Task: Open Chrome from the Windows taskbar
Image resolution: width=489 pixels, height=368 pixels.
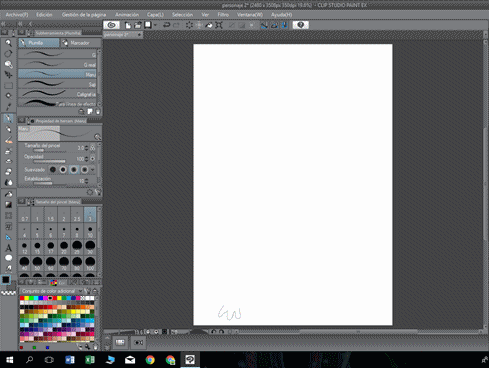Action: (x=150, y=360)
